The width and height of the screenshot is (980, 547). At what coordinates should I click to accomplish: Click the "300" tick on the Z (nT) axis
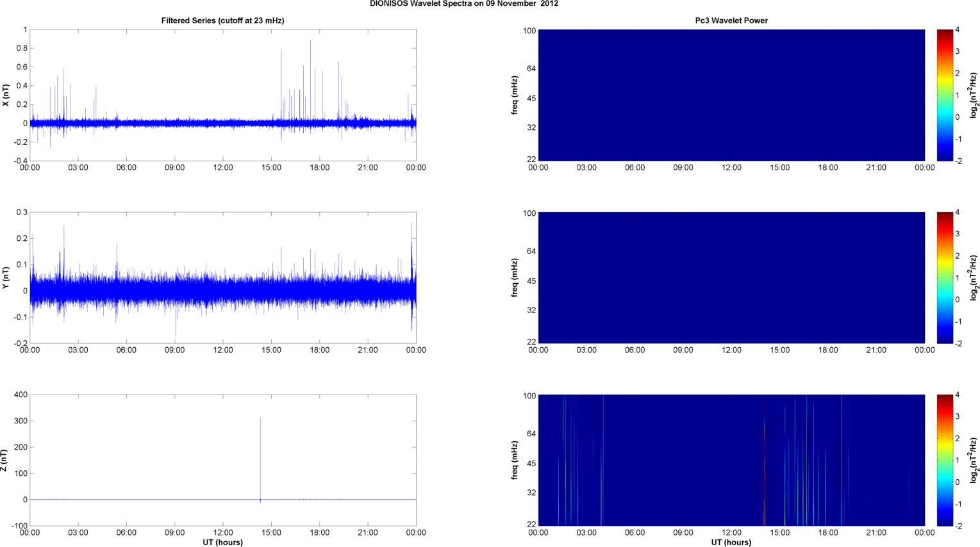click(x=21, y=421)
